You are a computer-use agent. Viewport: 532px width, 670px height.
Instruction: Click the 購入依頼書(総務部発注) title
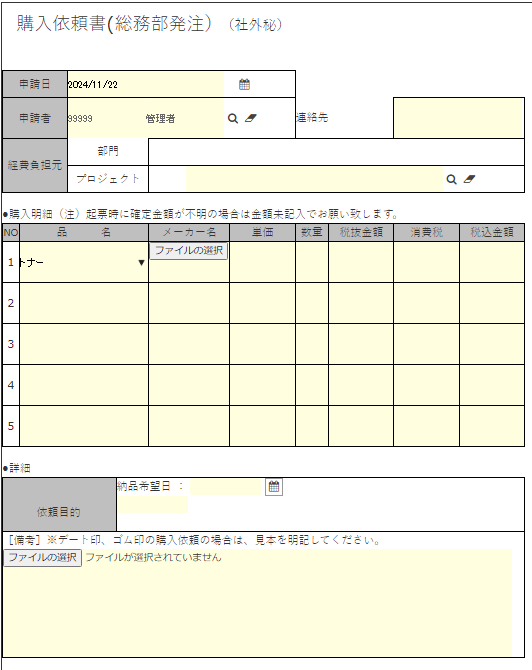pos(114,24)
